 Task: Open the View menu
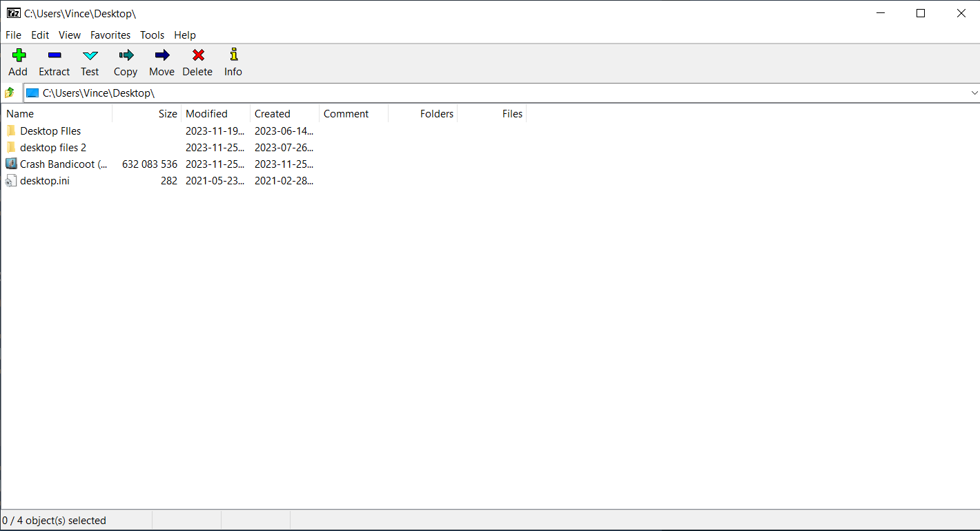69,35
